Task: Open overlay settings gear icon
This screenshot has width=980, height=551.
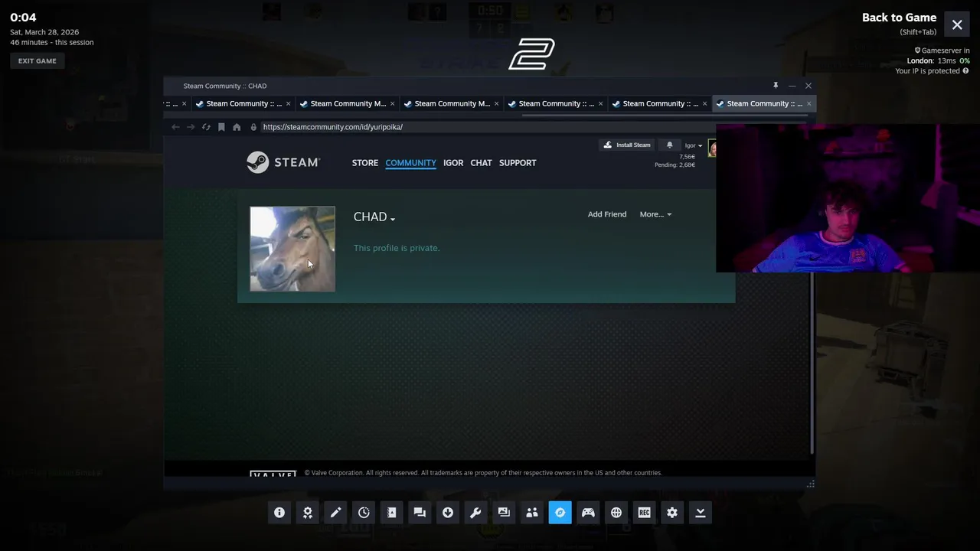Action: click(672, 513)
